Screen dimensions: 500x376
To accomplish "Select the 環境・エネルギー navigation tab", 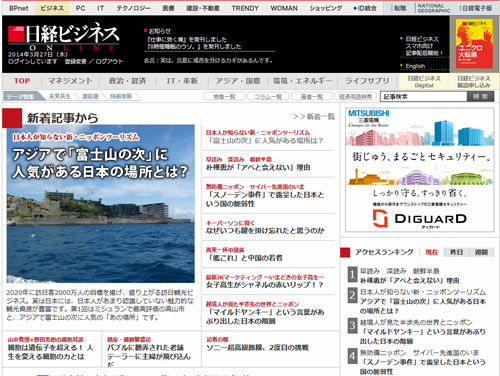I will 302,81.
